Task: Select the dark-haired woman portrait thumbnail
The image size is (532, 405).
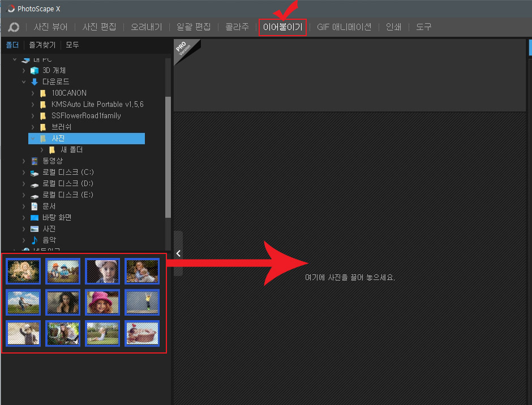Action: click(63, 302)
